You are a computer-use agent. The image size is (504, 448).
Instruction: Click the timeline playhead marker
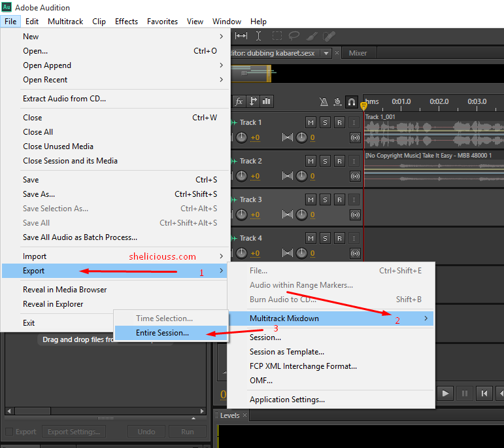tap(363, 105)
